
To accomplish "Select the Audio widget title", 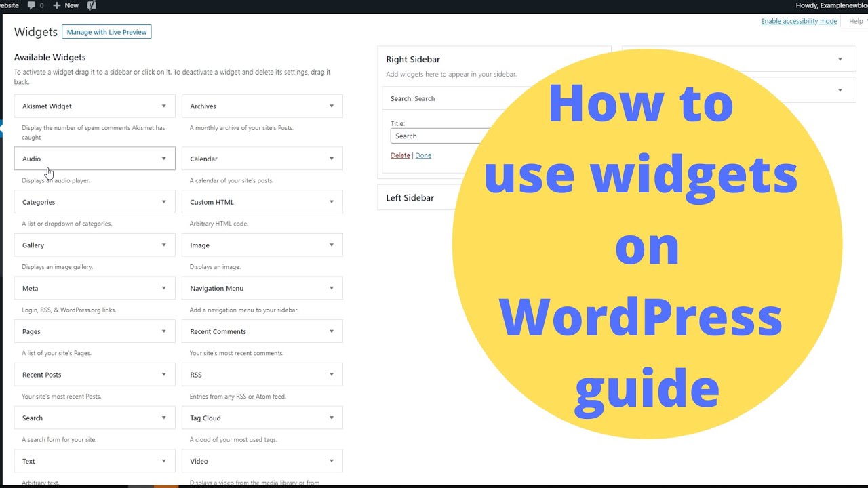I will point(31,159).
